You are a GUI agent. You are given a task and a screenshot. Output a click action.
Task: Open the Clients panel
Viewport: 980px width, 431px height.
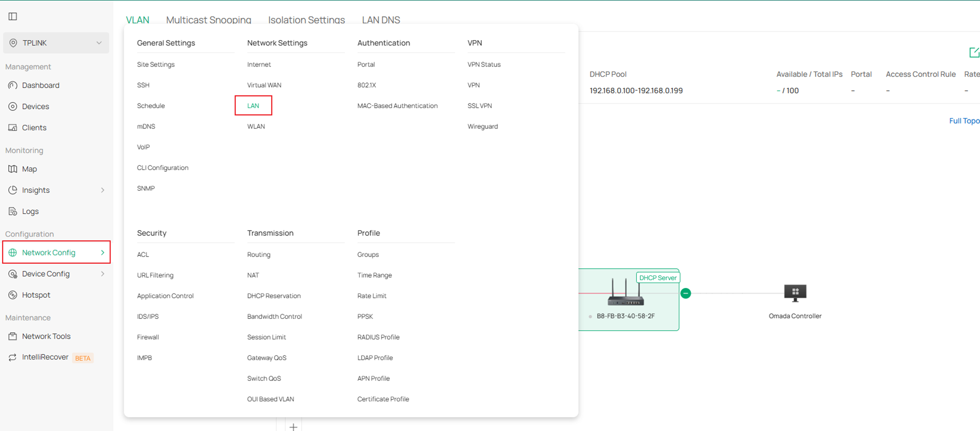34,127
